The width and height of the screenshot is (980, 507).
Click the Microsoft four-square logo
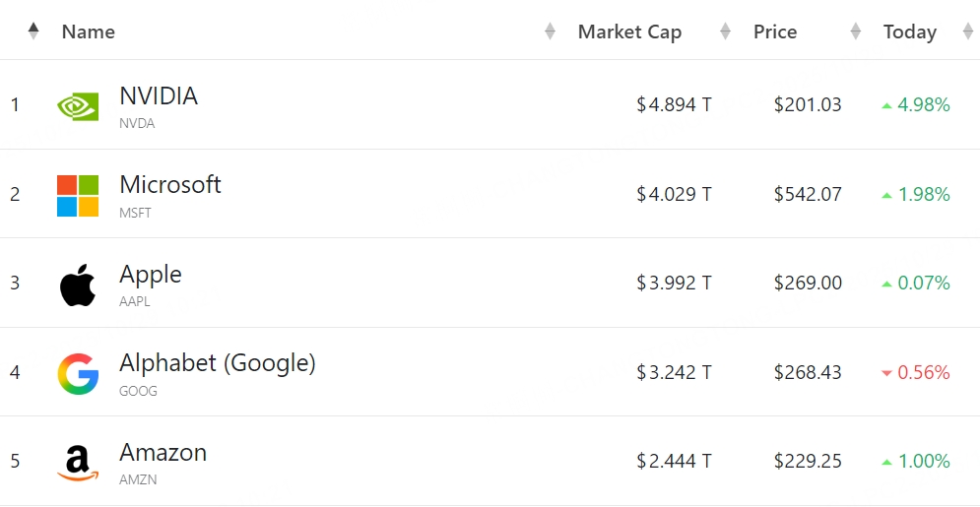[x=78, y=195]
